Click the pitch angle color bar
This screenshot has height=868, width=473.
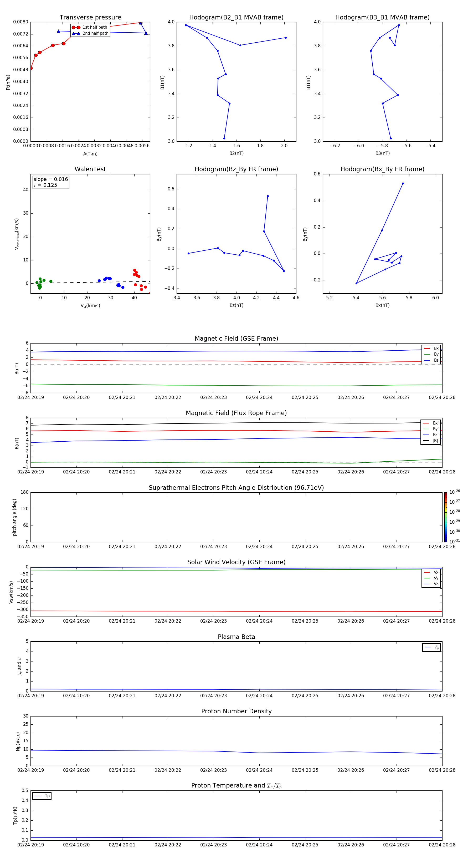tap(446, 517)
